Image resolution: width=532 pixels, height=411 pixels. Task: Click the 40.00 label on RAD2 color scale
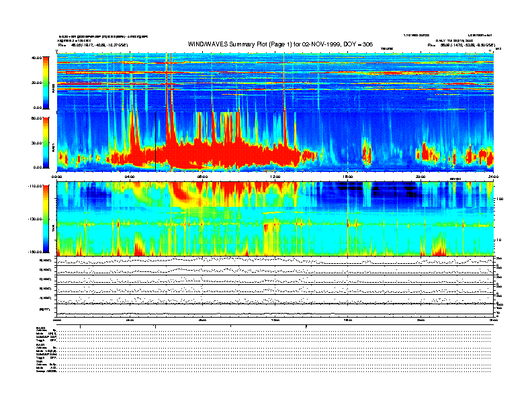(x=36, y=58)
